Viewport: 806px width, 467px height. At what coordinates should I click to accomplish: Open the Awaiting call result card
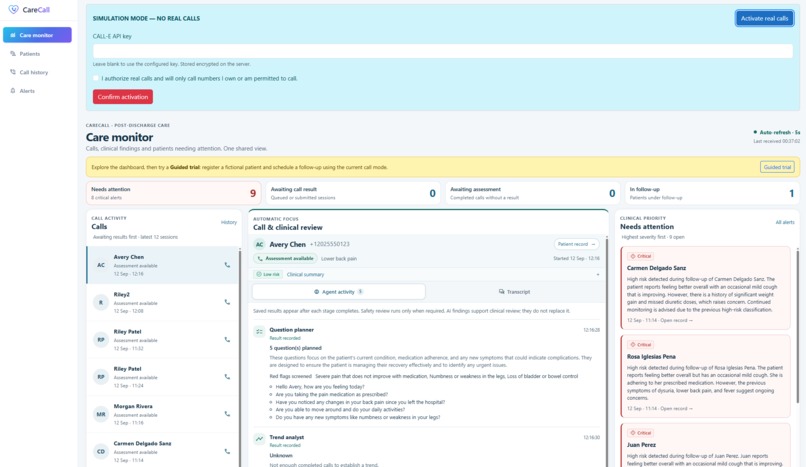pos(353,193)
